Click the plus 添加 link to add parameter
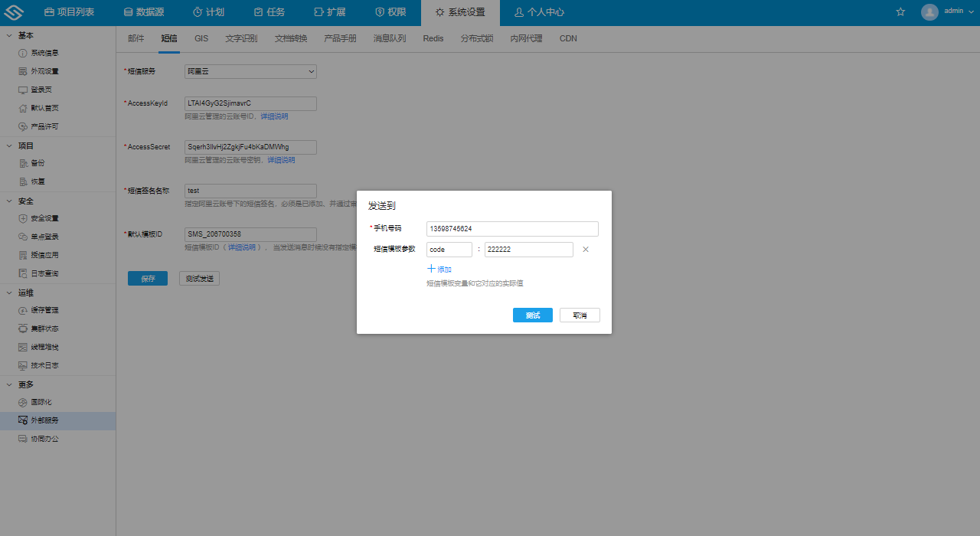The width and height of the screenshot is (980, 536). [x=439, y=270]
